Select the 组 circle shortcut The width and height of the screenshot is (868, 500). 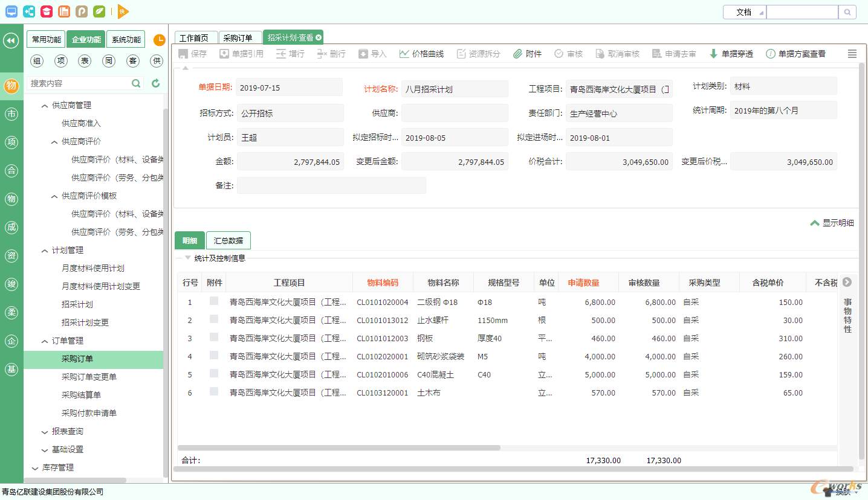click(37, 60)
